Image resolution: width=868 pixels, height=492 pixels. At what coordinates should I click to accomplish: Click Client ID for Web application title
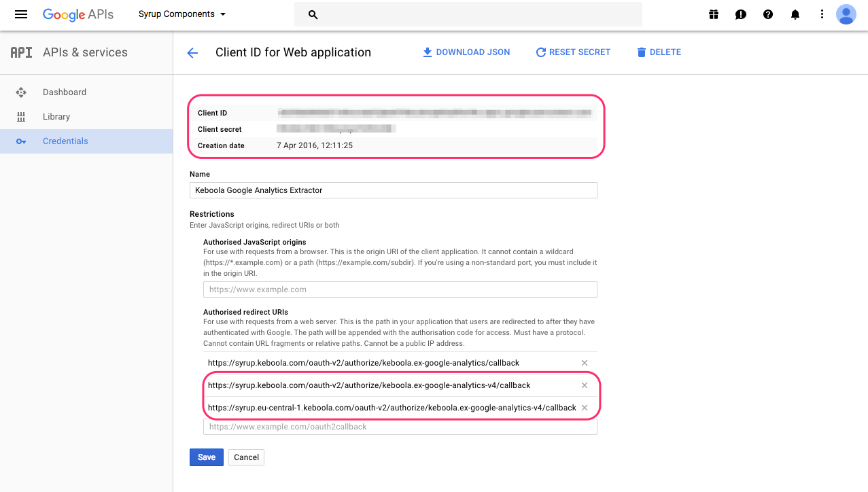coord(293,52)
